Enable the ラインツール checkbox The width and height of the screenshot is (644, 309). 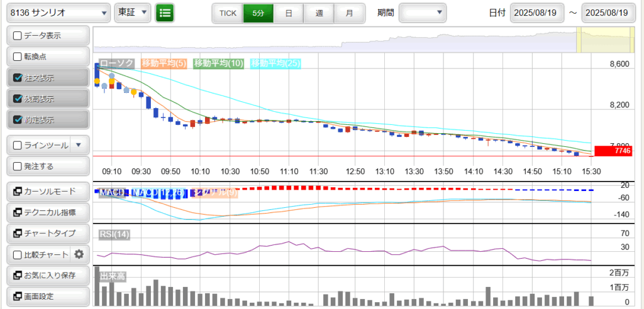18,145
